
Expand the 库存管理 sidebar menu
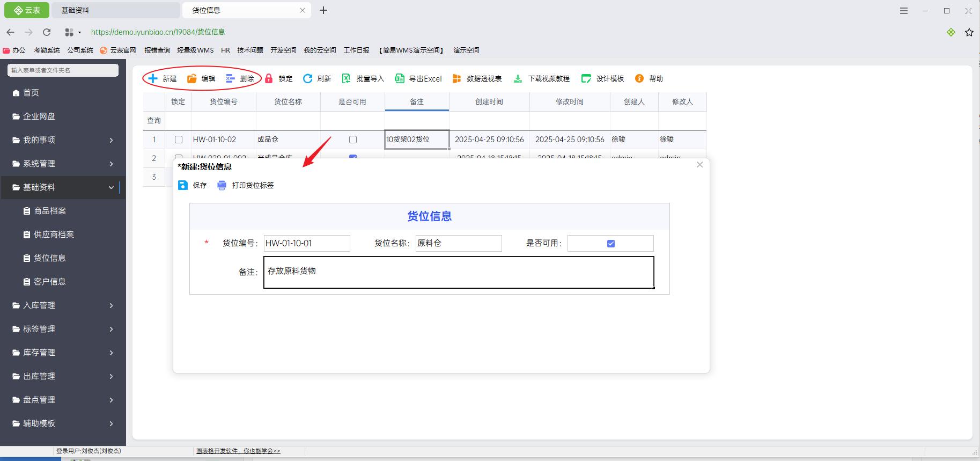111,353
